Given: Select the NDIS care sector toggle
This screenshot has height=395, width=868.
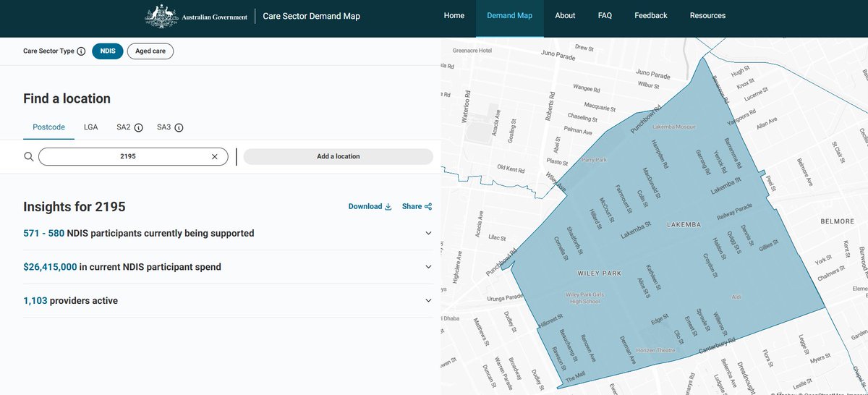Looking at the screenshot, I should coord(108,51).
